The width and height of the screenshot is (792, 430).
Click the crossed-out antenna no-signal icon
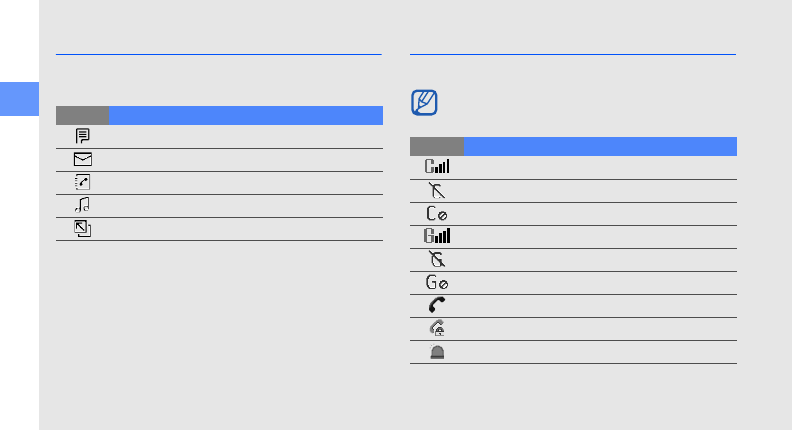click(x=437, y=190)
